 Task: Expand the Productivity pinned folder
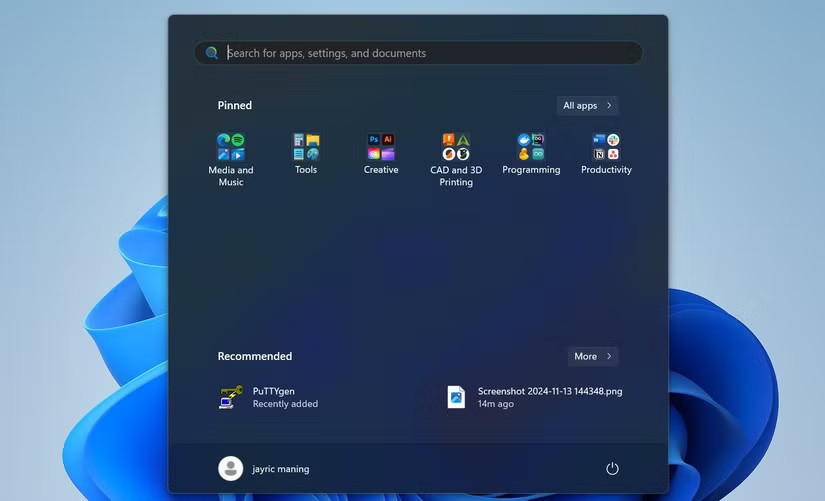(x=606, y=148)
